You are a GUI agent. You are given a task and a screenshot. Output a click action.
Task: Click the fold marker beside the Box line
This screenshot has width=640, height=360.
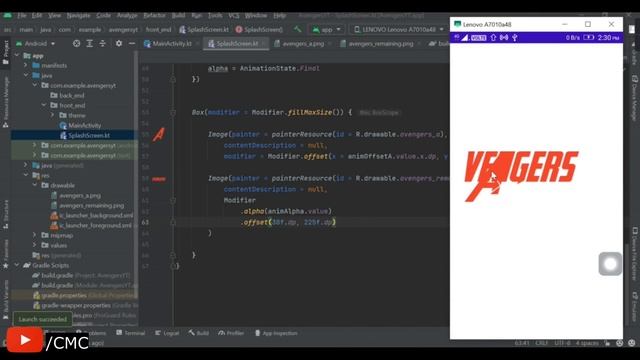coord(173,112)
